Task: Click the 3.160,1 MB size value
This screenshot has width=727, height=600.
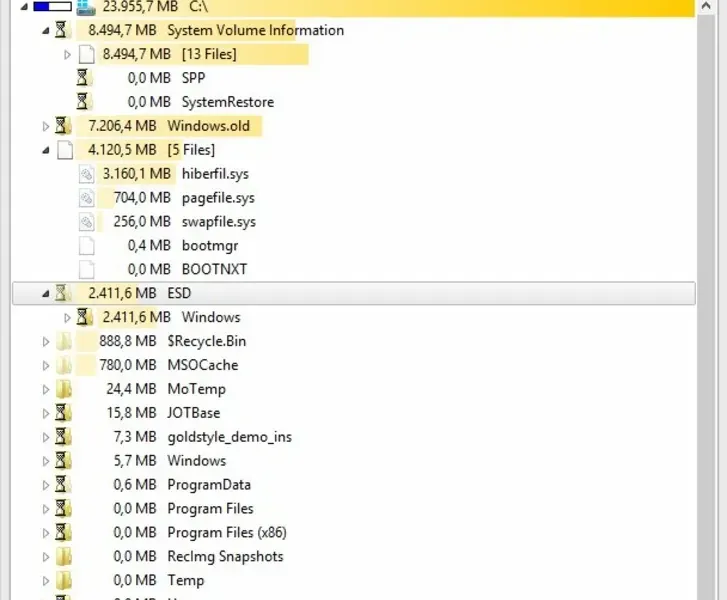Action: [x=137, y=174]
